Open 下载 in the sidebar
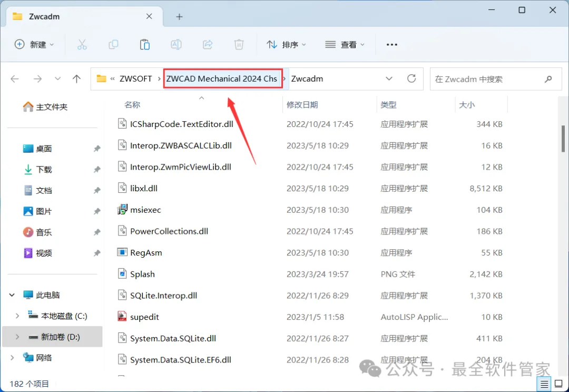 point(38,170)
